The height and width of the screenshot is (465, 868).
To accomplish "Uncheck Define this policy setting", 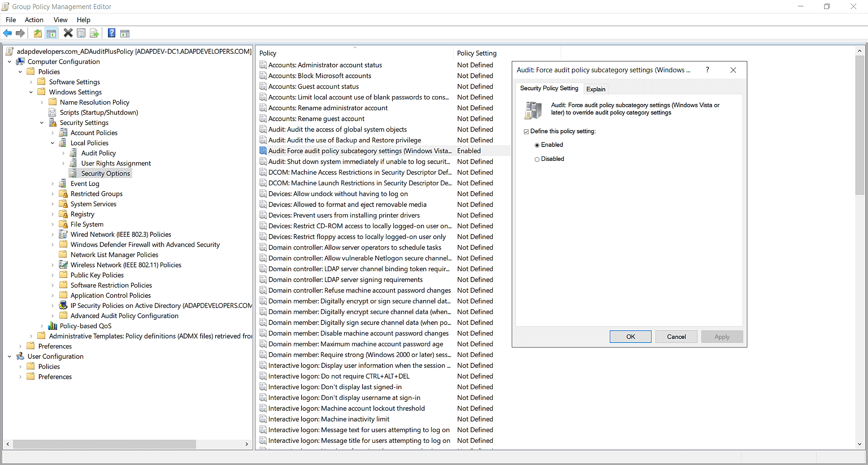I will tap(527, 131).
